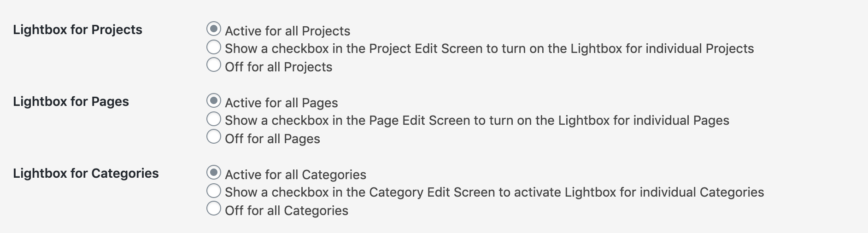Click the Category Edit Screen option label text
This screenshot has width=868, height=233.
coord(494,192)
